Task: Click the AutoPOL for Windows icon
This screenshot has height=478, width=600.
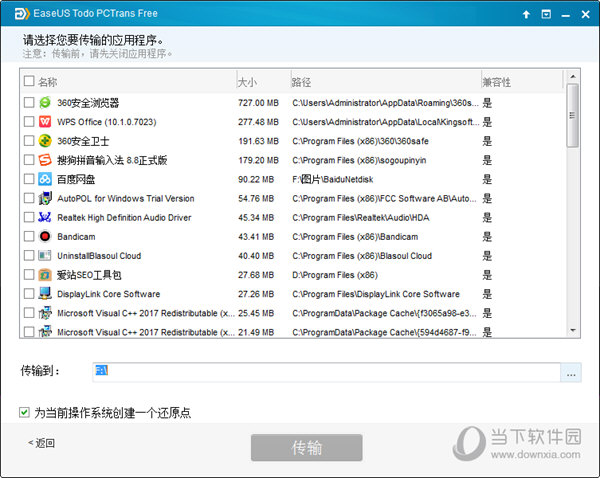Action: coord(45,198)
